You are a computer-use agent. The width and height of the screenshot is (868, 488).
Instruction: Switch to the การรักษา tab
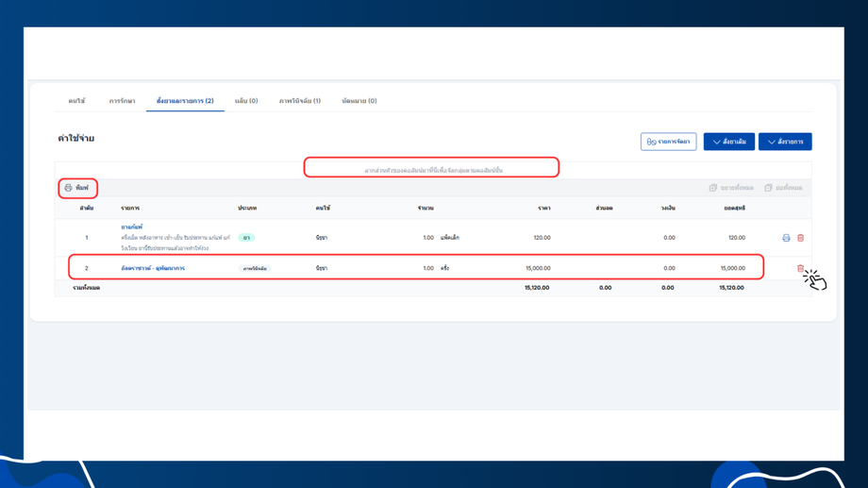[x=122, y=101]
